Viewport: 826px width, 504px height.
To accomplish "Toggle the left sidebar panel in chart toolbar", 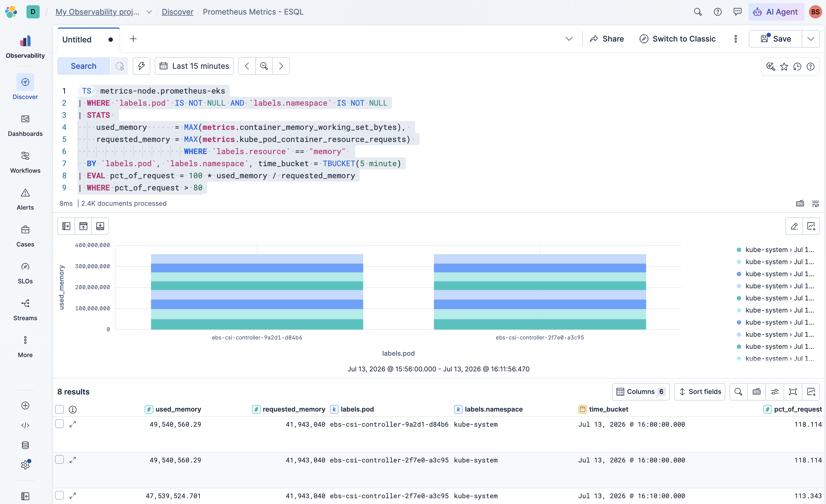I will [x=66, y=226].
